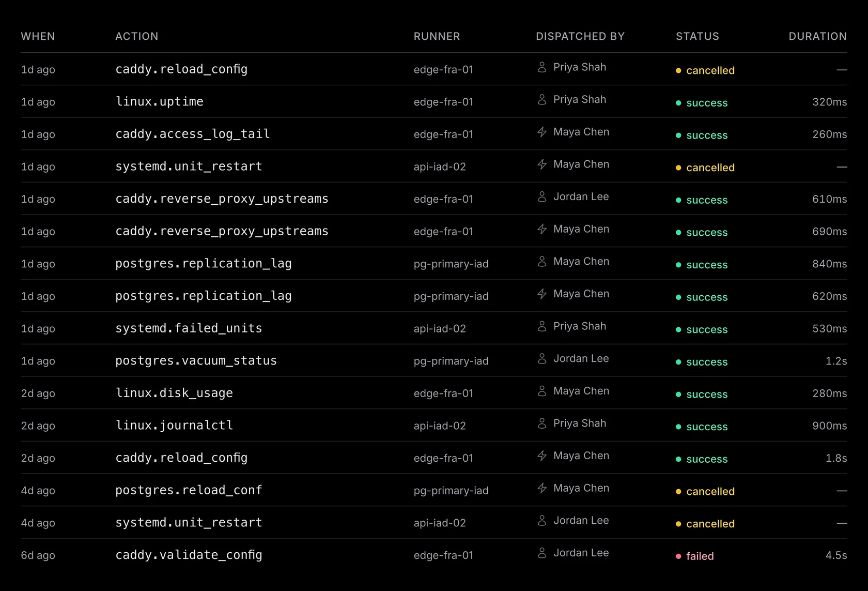868x591 pixels.
Task: Open the linux.journalctl action
Action: (174, 426)
